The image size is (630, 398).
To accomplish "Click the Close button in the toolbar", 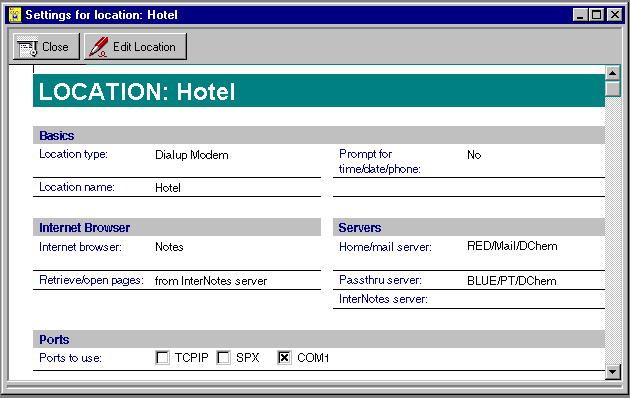I will tap(46, 47).
